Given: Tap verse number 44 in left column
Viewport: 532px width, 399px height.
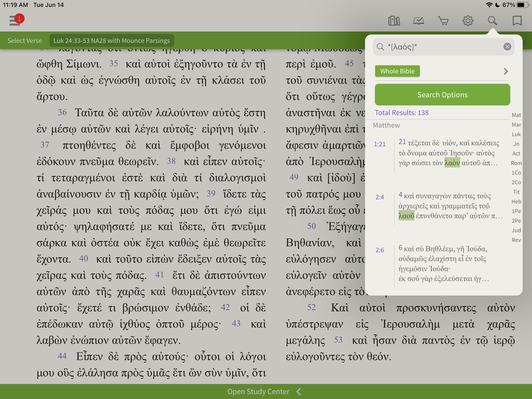Looking at the screenshot, I should point(62,356).
